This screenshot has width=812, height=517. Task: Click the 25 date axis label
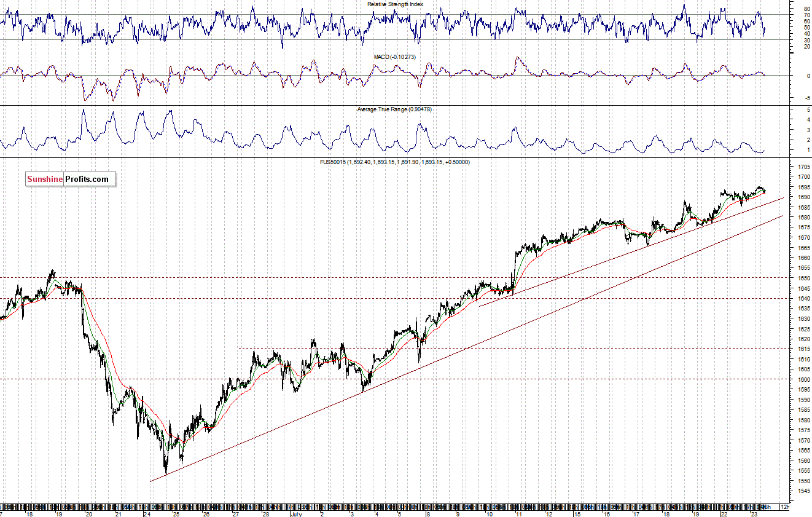pyautogui.click(x=176, y=514)
